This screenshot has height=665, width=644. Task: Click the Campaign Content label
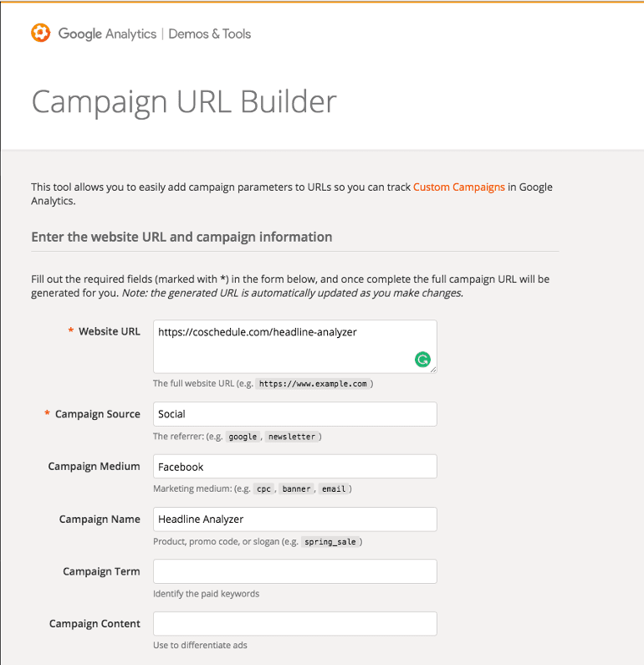click(95, 623)
